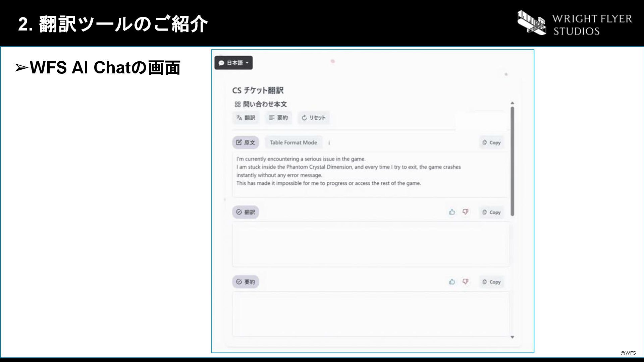Click the CS チケット翻訳 heading
The height and width of the screenshot is (362, 644).
pyautogui.click(x=258, y=90)
